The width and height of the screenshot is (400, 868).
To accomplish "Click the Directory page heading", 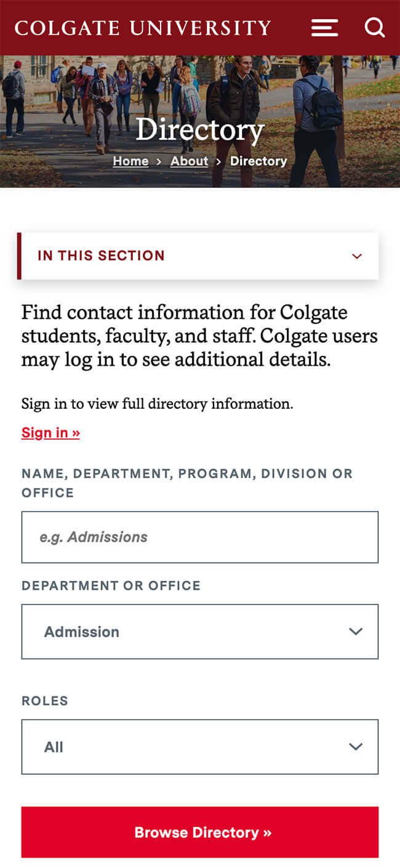I will pos(200,130).
